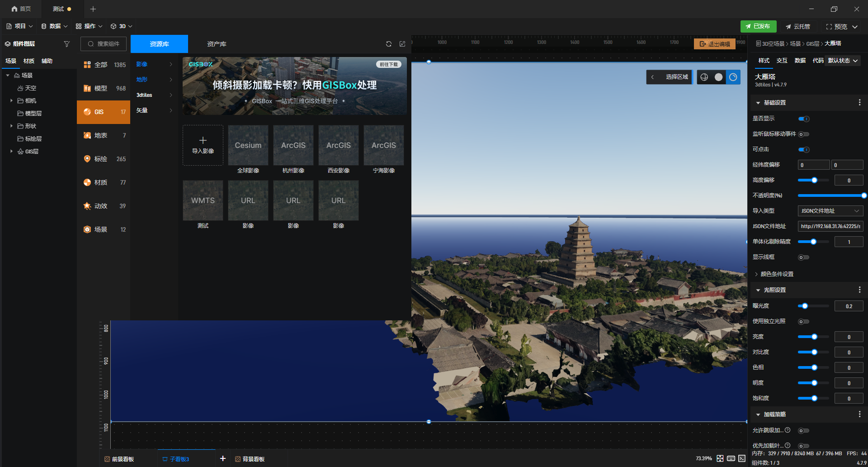Open the 导入类型 dropdown
The height and width of the screenshot is (467, 868).
830,211
